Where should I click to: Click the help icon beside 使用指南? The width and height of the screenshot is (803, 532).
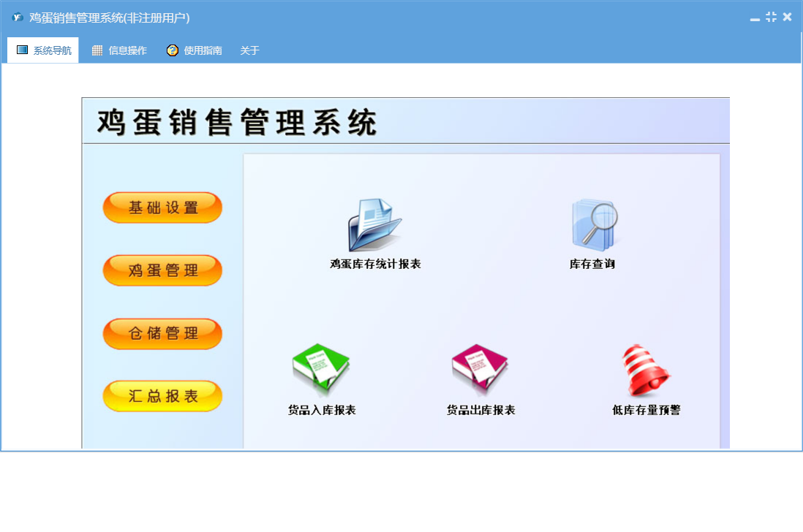click(173, 50)
